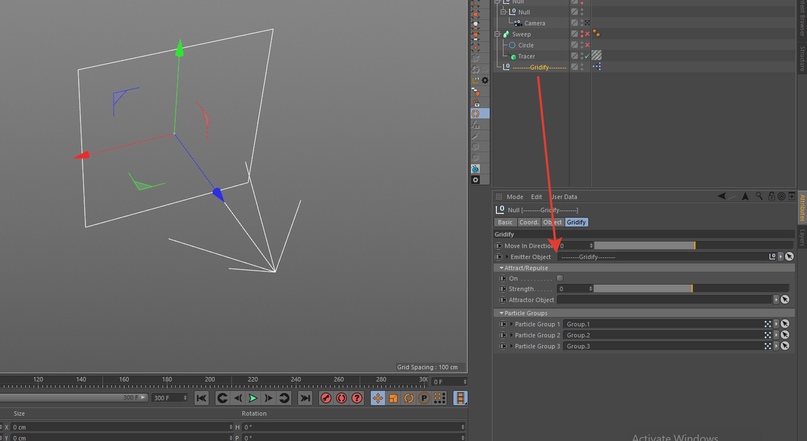Click red X enable toggle for Circle
The height and width of the screenshot is (441, 807).
click(587, 45)
